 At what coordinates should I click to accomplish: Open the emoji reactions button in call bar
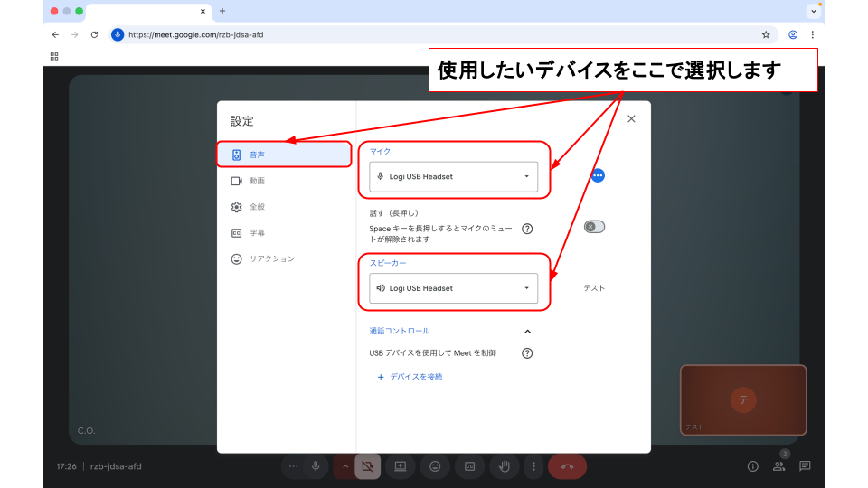point(435,466)
